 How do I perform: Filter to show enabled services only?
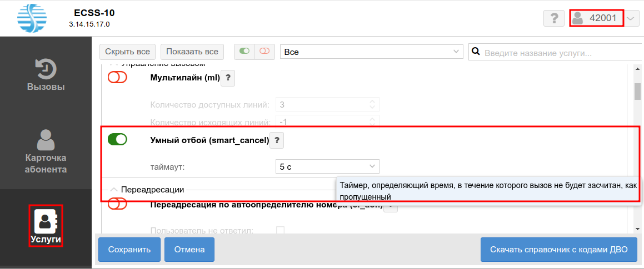(244, 52)
